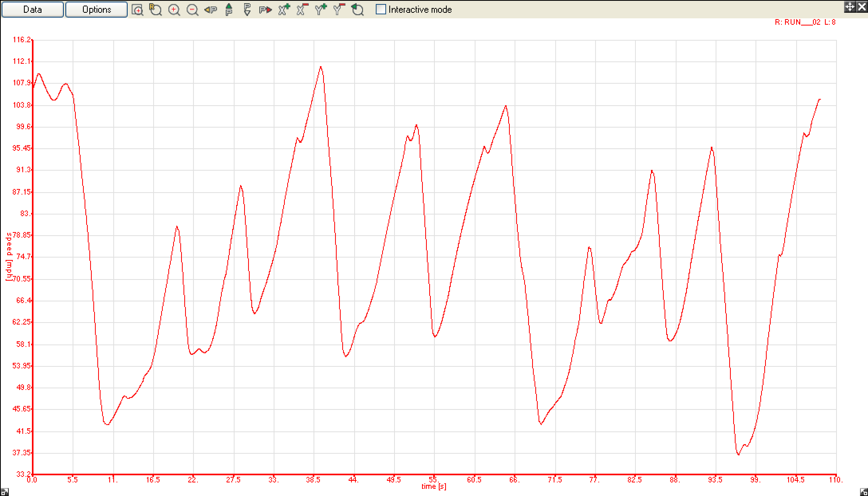Click the zoom in magnifier icon
Viewport: 868px width, 496px height.
[x=174, y=10]
